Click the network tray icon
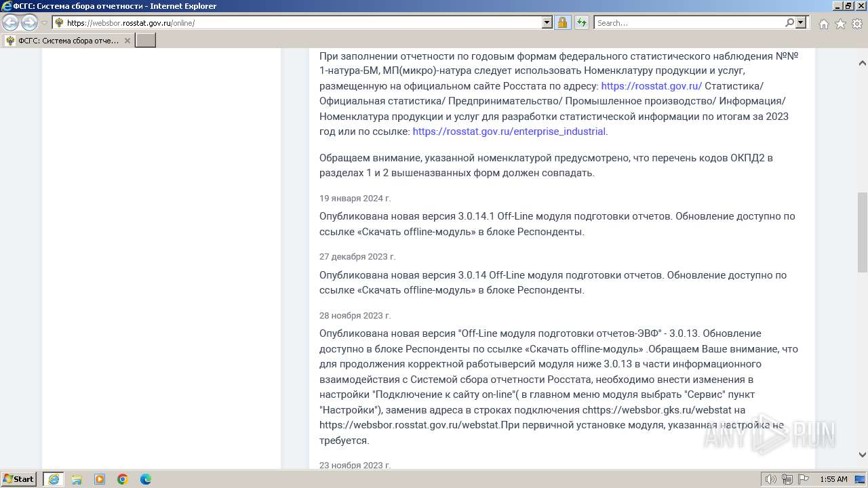Screen dimensions: 868x488 [787, 479]
